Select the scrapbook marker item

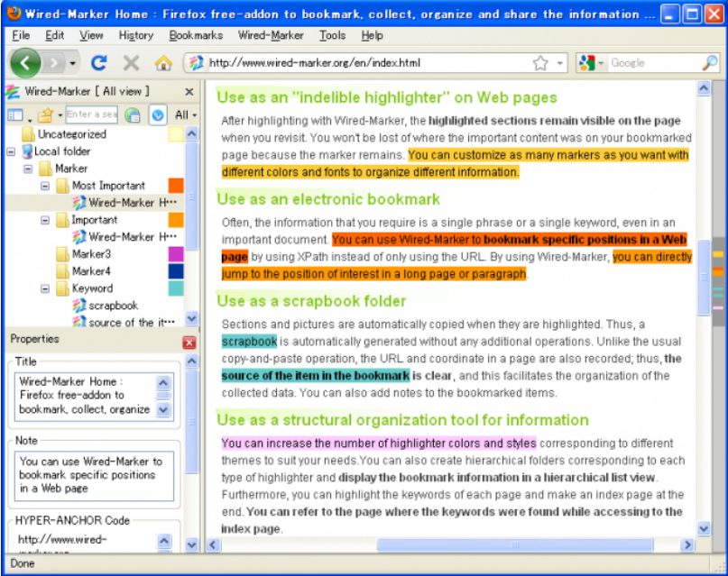(x=106, y=306)
